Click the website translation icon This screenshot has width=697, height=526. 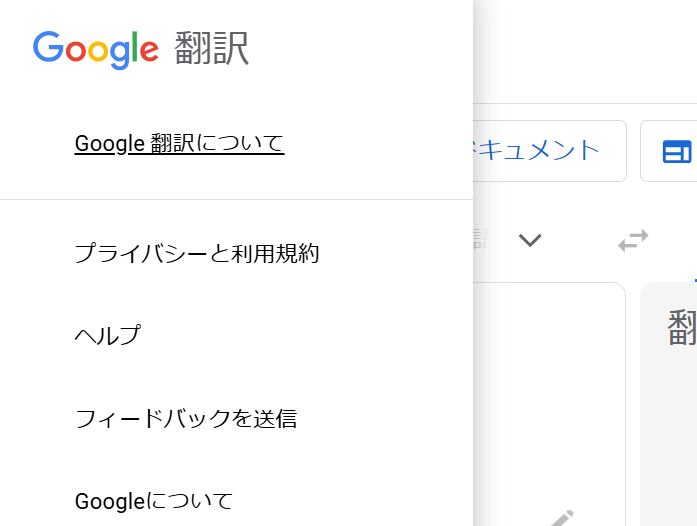[677, 151]
